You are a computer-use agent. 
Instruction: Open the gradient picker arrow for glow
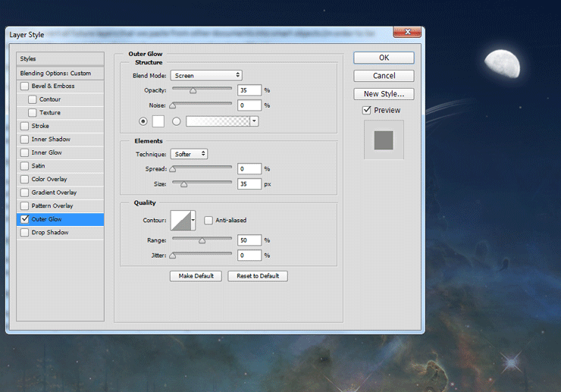254,121
